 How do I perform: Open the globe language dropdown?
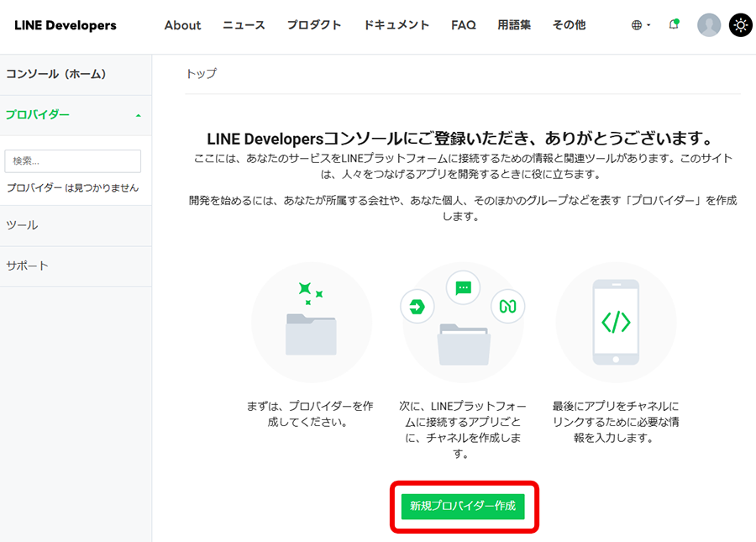pyautogui.click(x=641, y=25)
